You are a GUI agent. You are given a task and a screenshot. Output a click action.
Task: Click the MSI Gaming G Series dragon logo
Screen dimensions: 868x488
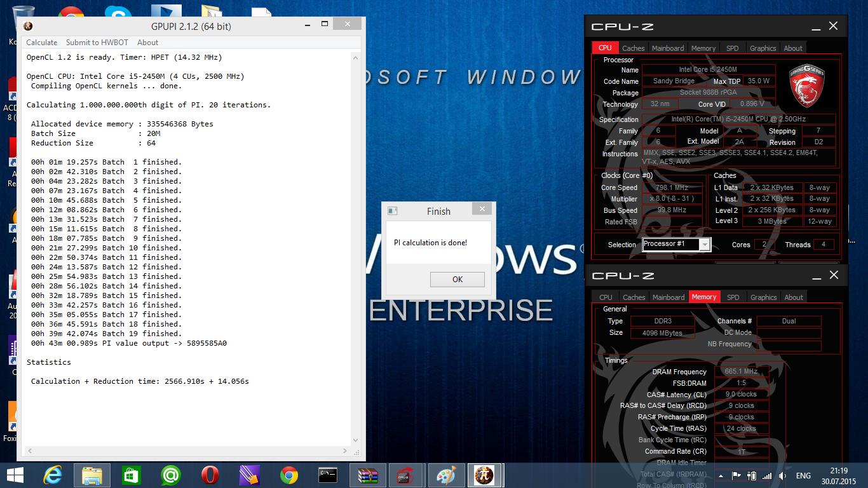806,85
